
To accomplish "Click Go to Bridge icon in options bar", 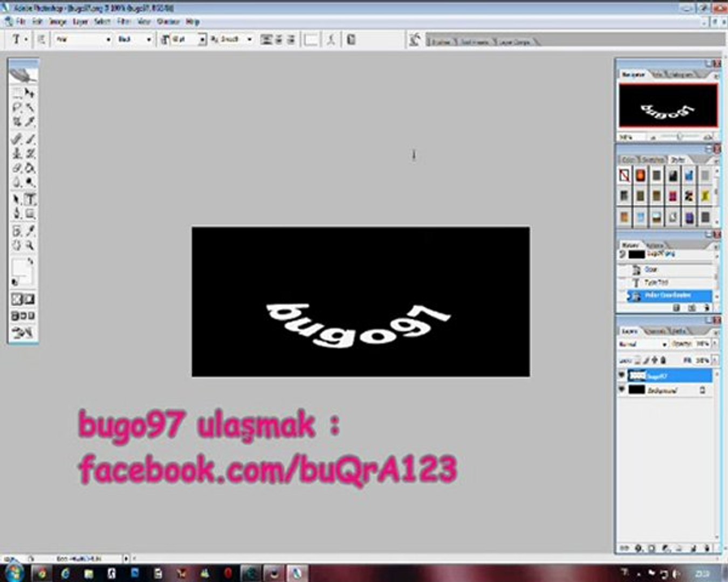I will tap(415, 39).
